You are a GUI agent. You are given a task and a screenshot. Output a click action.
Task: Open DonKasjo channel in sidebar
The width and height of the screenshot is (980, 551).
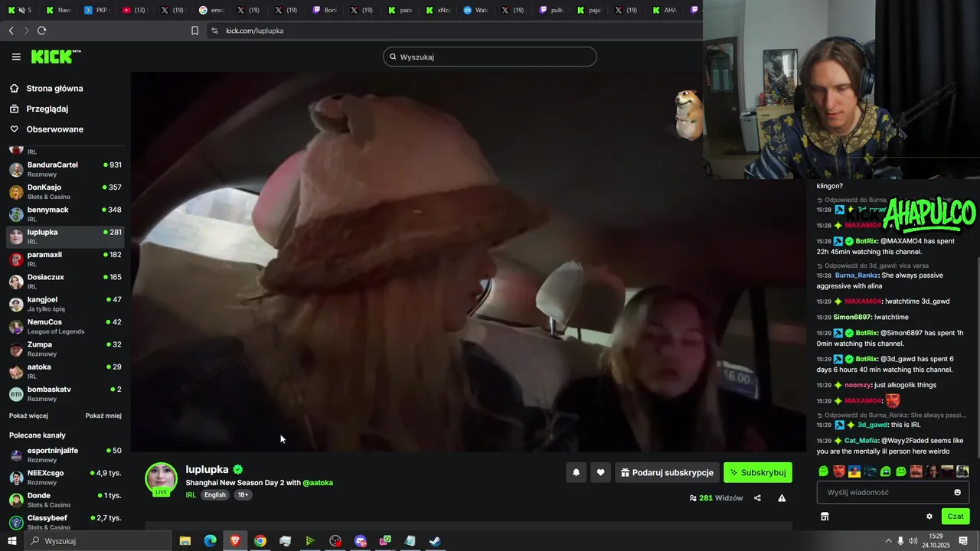point(65,192)
